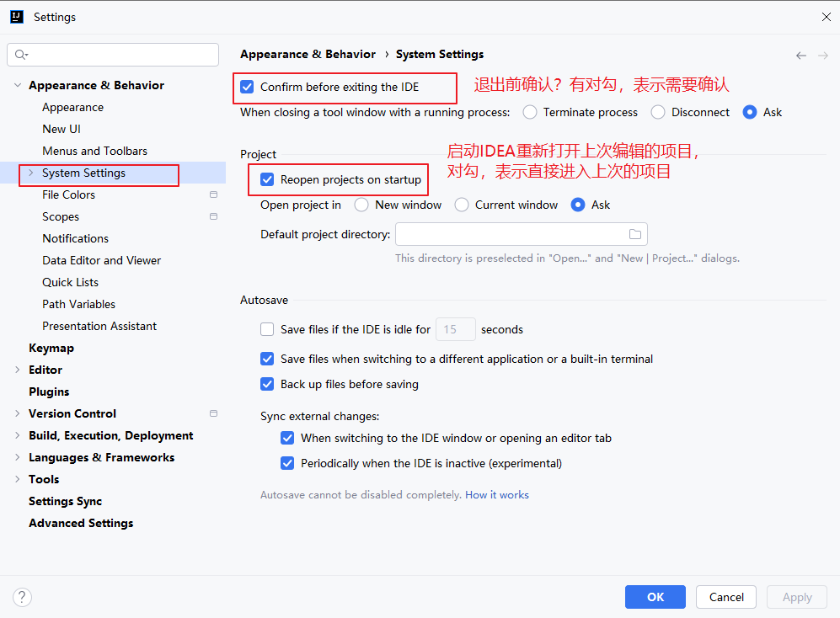Click the idle seconds value field

(455, 329)
